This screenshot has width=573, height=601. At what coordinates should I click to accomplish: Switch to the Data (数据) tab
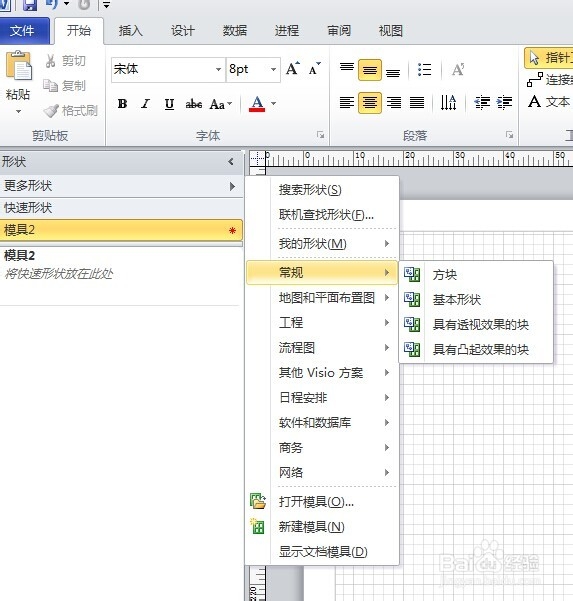235,31
